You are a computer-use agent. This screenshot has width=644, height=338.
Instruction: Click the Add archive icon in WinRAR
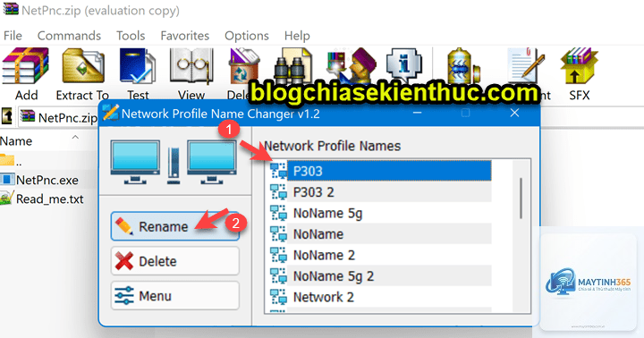[x=25, y=65]
